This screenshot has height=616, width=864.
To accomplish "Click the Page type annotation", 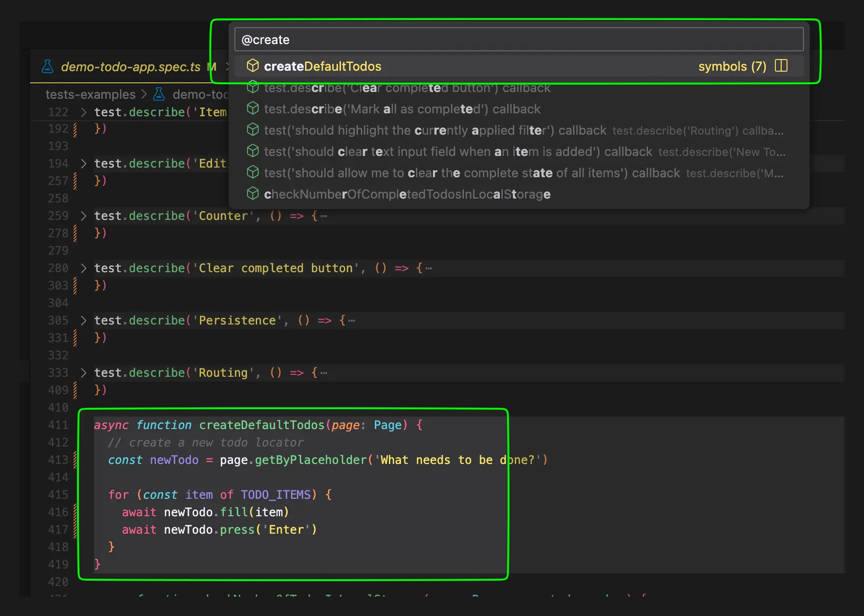I will click(388, 425).
